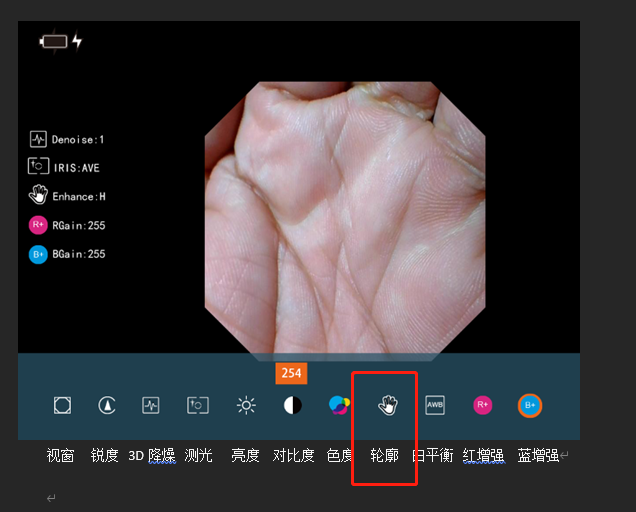Click the 色度 chroma color-circles icon

pyautogui.click(x=340, y=405)
